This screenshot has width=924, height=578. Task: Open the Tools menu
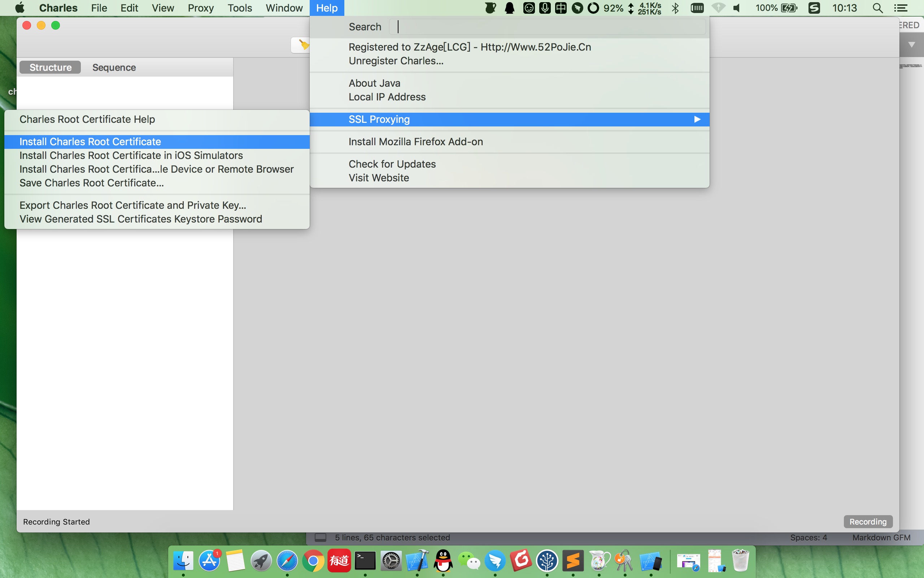coord(240,8)
